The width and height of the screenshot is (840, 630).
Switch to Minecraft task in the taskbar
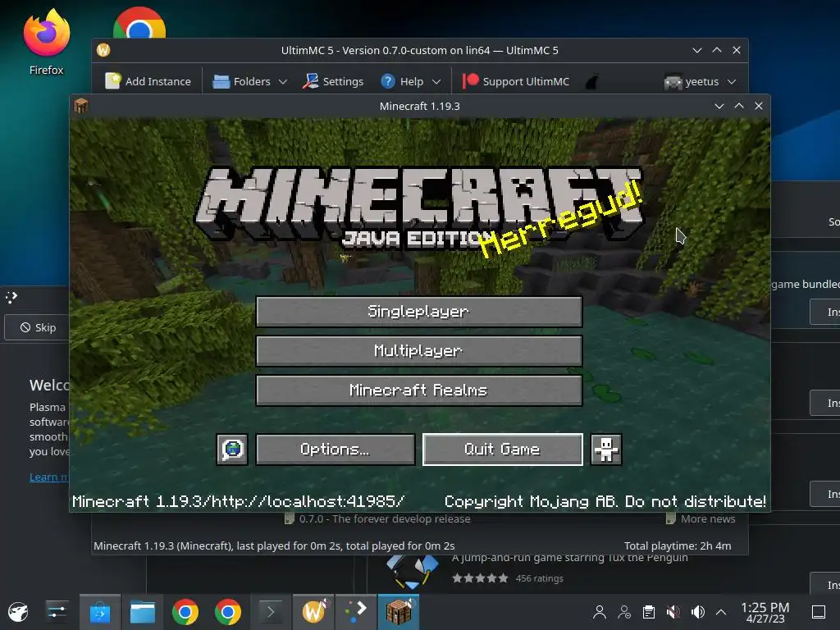[399, 612]
